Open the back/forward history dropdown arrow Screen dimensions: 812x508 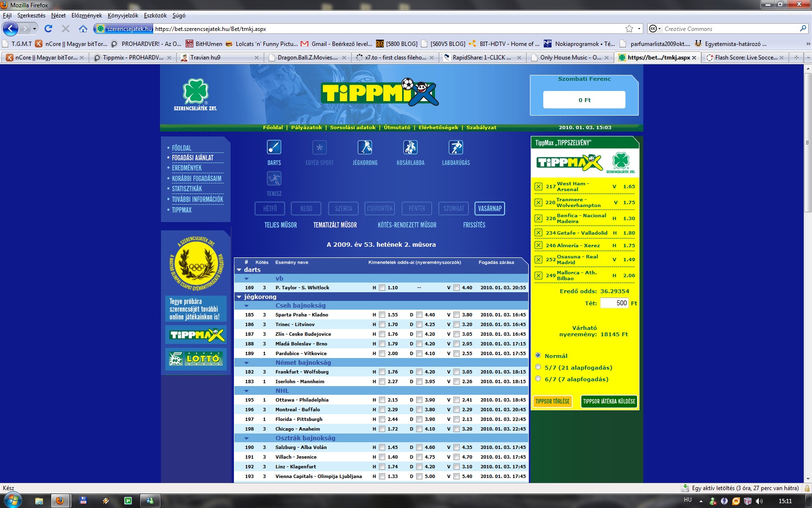34,29
